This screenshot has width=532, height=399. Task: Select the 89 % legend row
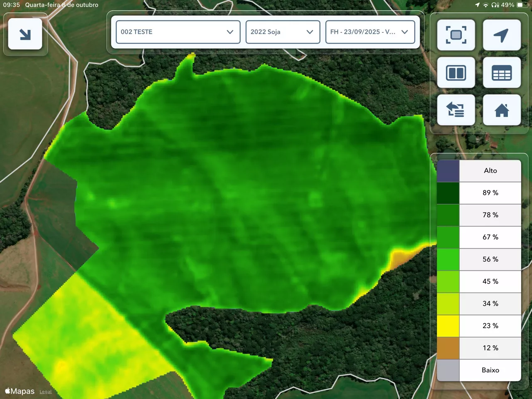(x=490, y=193)
